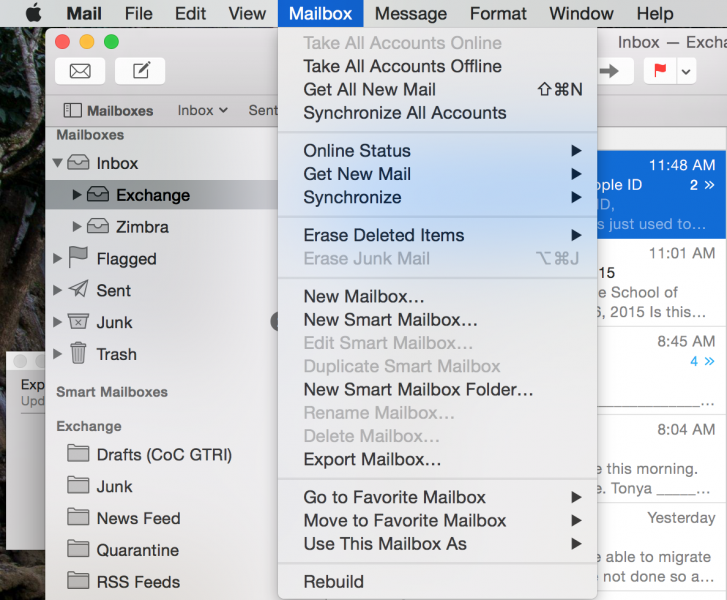This screenshot has height=600, width=727.
Task: Open the Quarantine folder in Exchange
Action: pyautogui.click(x=137, y=550)
